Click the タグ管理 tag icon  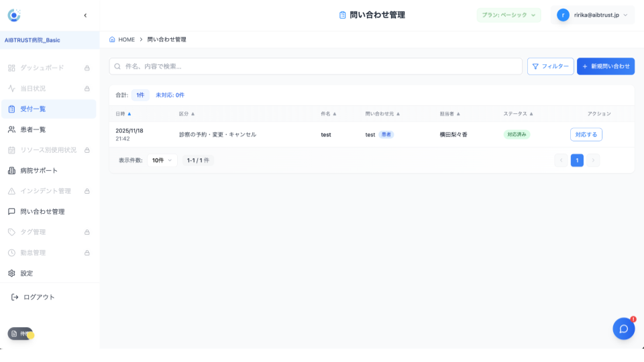point(11,232)
